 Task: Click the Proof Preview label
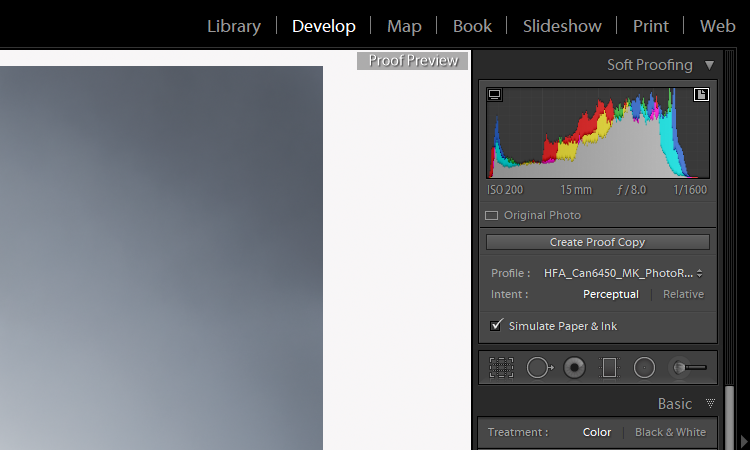point(412,61)
